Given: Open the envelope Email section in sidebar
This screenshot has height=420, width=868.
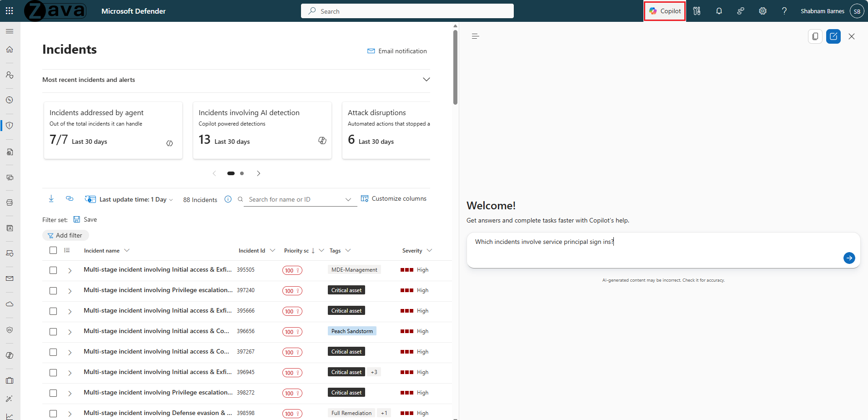Looking at the screenshot, I should pyautogui.click(x=10, y=278).
